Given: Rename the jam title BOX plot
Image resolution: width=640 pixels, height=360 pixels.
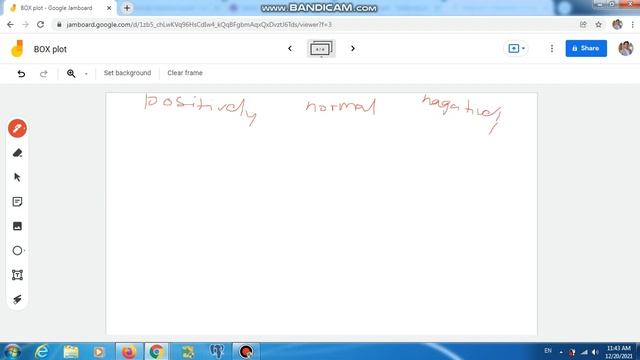Looking at the screenshot, I should click(x=50, y=49).
